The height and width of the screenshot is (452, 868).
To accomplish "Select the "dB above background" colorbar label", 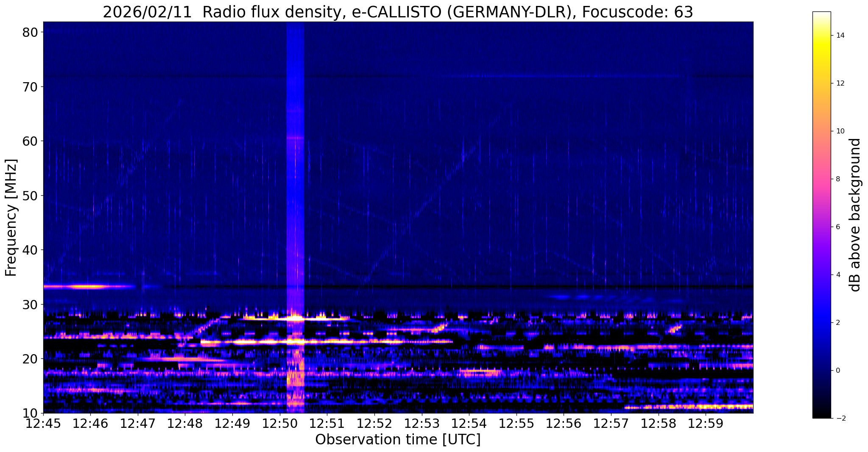I will click(855, 215).
